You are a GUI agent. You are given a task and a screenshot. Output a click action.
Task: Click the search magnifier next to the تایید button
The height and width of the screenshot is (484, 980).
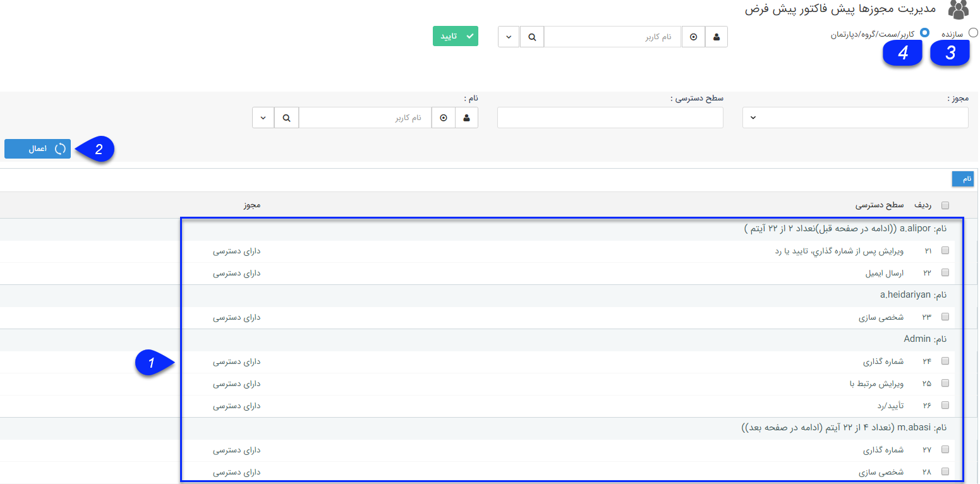(532, 37)
